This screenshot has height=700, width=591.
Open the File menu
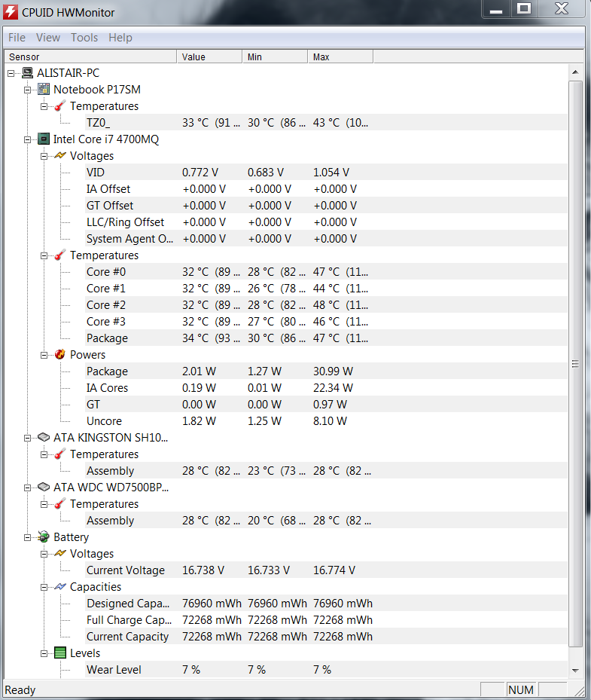tap(17, 38)
